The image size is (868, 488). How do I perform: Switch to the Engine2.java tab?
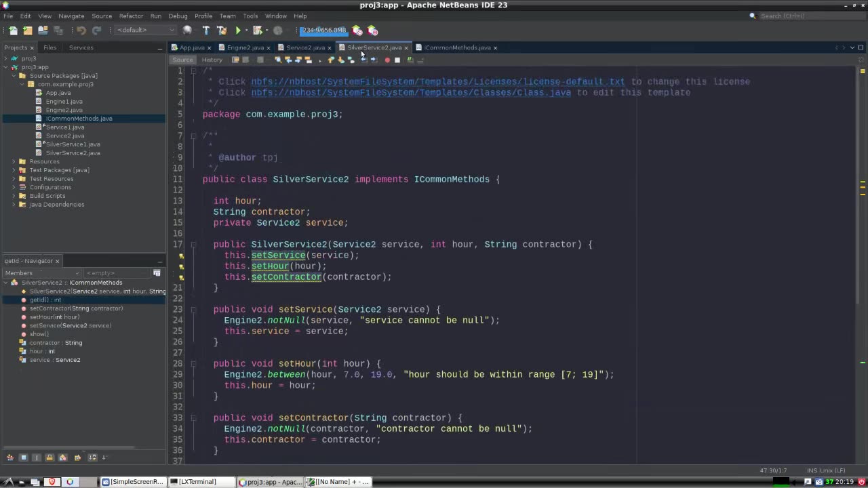point(245,47)
